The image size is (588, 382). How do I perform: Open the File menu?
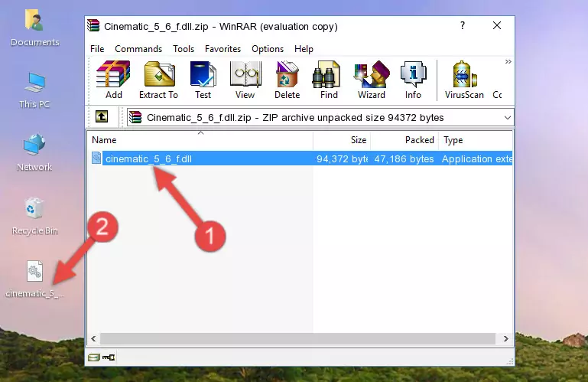tap(97, 49)
